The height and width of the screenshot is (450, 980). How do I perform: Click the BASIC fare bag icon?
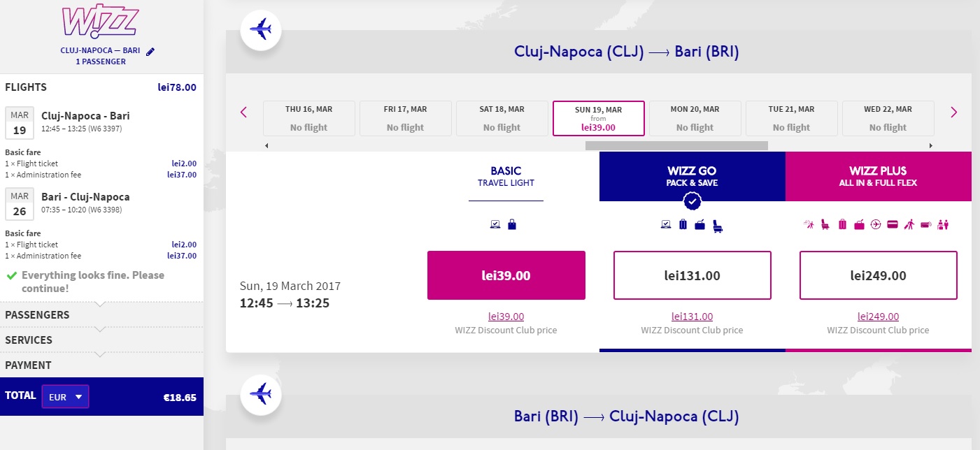click(512, 224)
